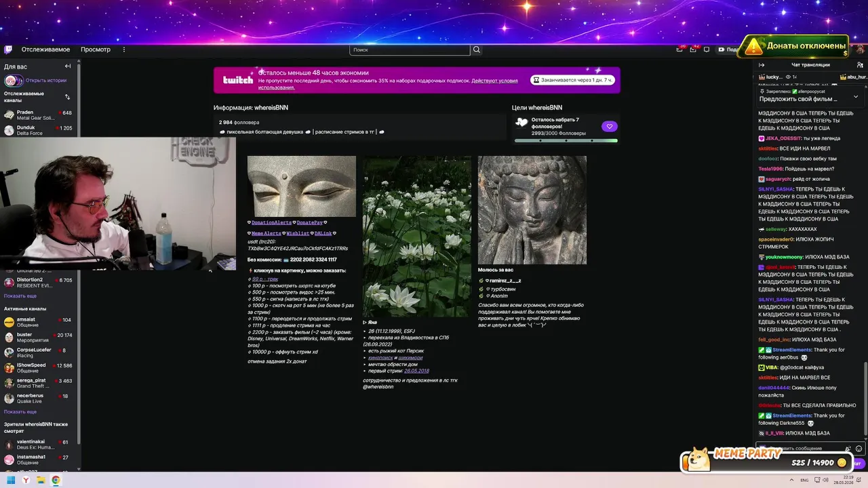This screenshot has height=488, width=868.
Task: Switch input language via ENG indicator
Action: [x=804, y=480]
